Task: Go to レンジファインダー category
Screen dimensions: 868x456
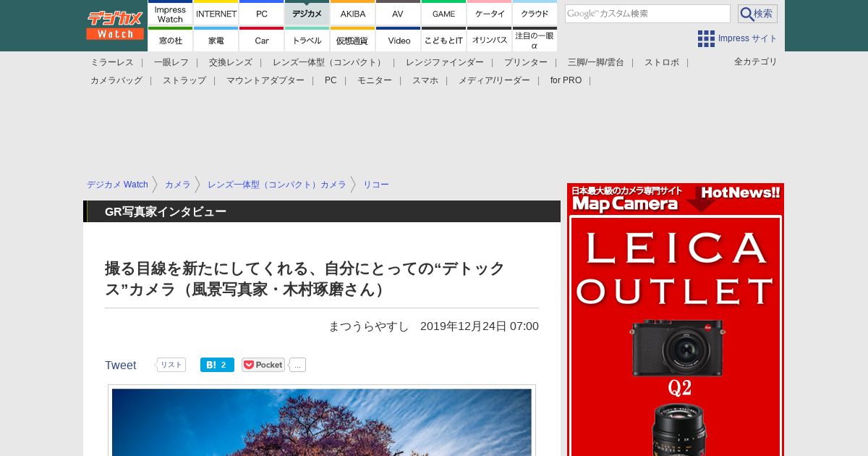Action: click(x=445, y=62)
